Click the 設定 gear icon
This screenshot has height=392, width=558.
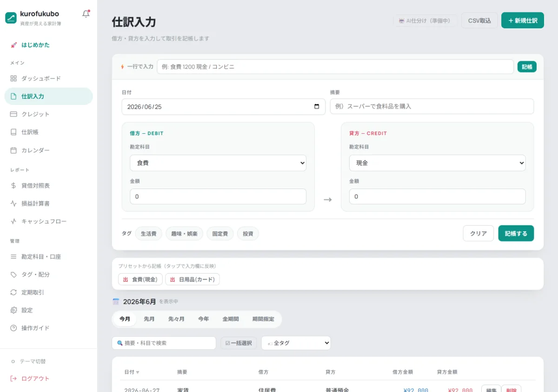pyautogui.click(x=13, y=310)
